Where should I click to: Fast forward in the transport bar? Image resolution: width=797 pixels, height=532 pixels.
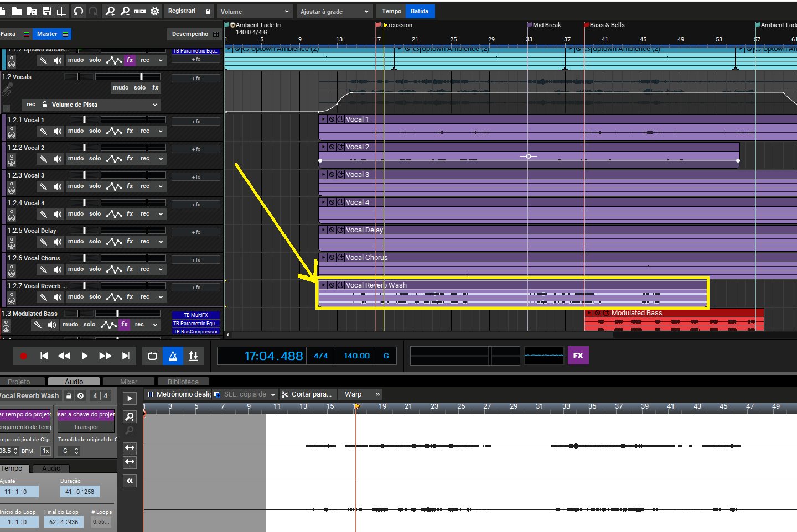(105, 356)
